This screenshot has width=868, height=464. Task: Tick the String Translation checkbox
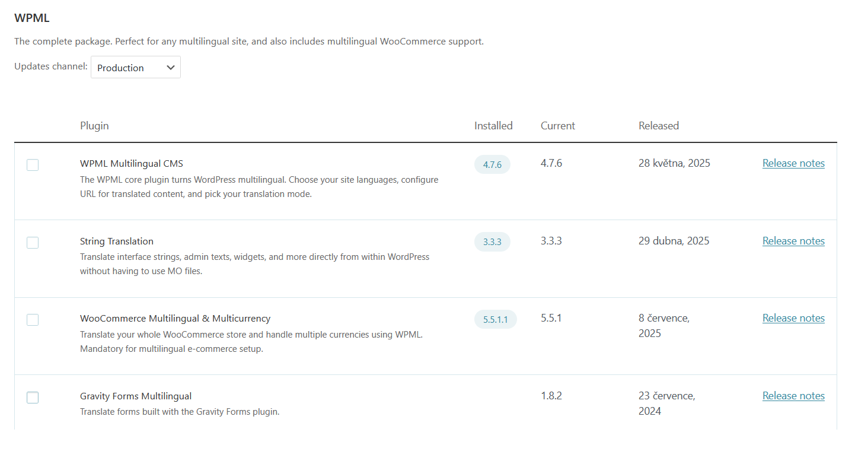tap(33, 242)
